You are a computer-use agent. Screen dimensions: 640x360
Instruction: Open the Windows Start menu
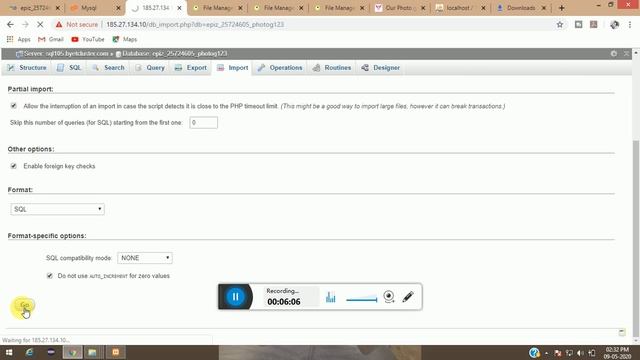pyautogui.click(x=9, y=352)
